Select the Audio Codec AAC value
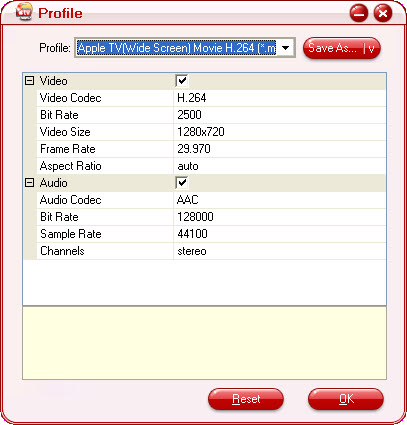 point(280,200)
